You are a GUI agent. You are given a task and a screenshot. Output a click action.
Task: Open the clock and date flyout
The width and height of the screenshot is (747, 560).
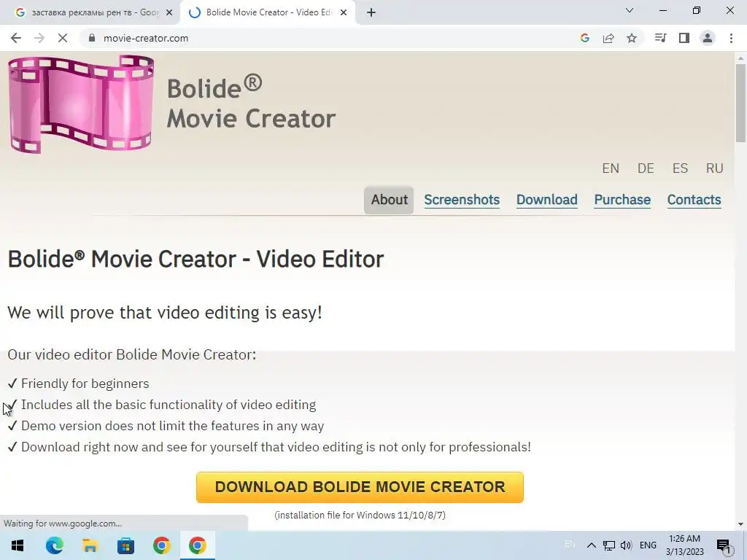(x=684, y=545)
